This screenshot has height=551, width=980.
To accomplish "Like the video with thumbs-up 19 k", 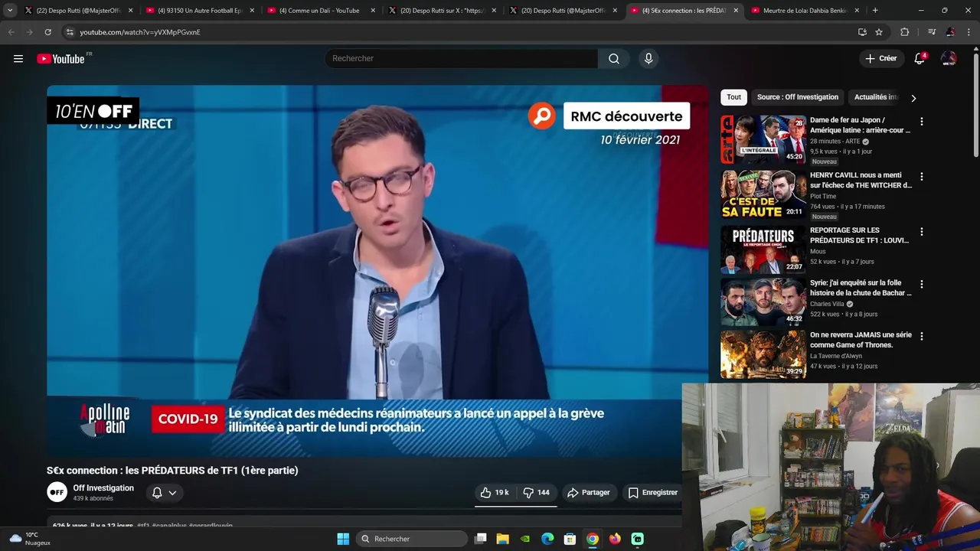I will click(495, 493).
